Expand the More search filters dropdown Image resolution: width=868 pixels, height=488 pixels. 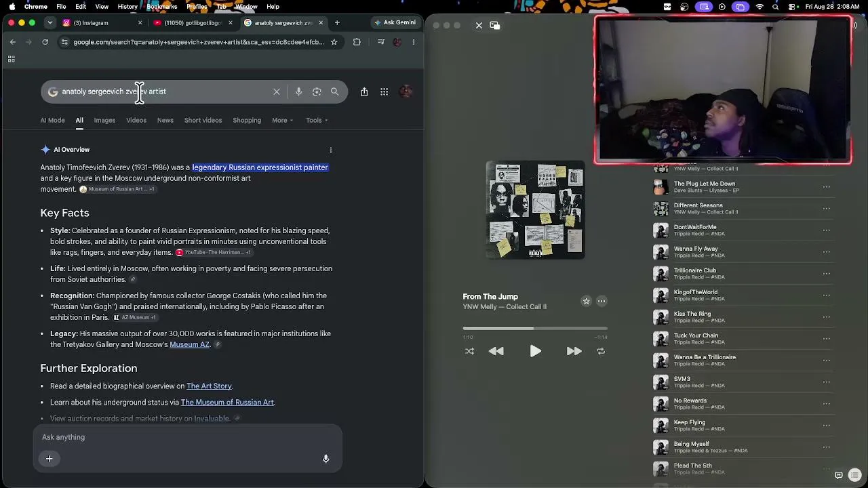282,121
